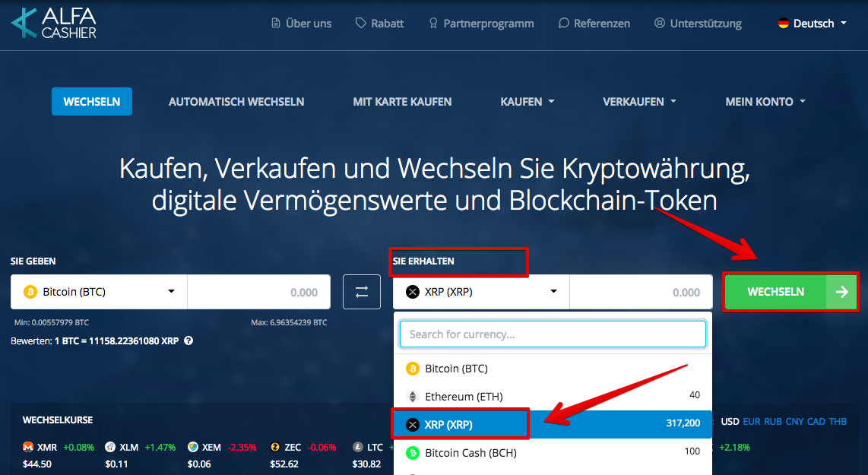Select THB rate currency

tap(838, 422)
